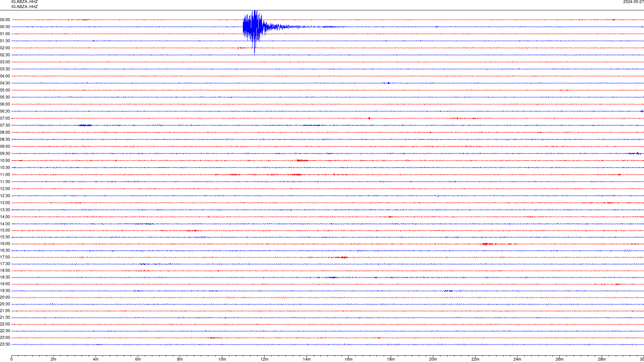The width and height of the screenshot is (644, 362).
Task: Click the 26m tick on time axis
Action: pyautogui.click(x=559, y=359)
